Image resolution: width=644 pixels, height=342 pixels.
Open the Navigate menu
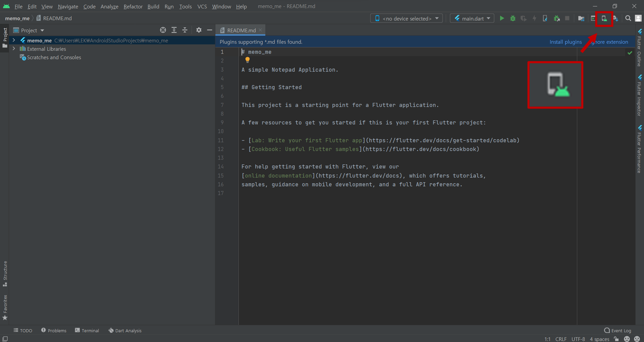tap(68, 6)
